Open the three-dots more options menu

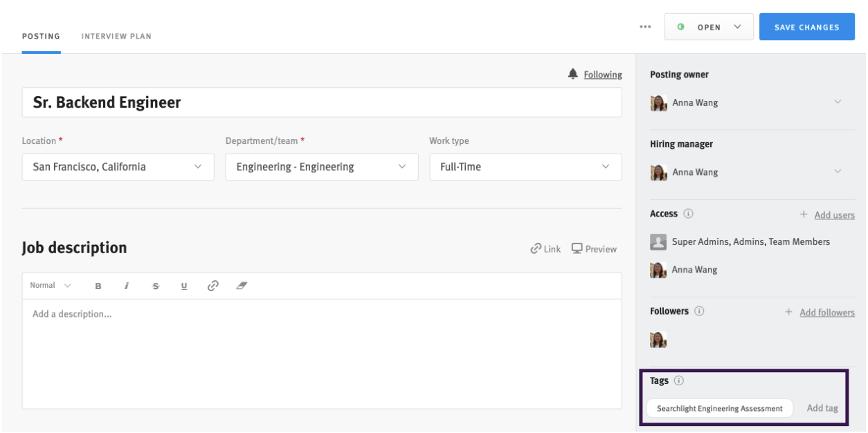click(646, 27)
